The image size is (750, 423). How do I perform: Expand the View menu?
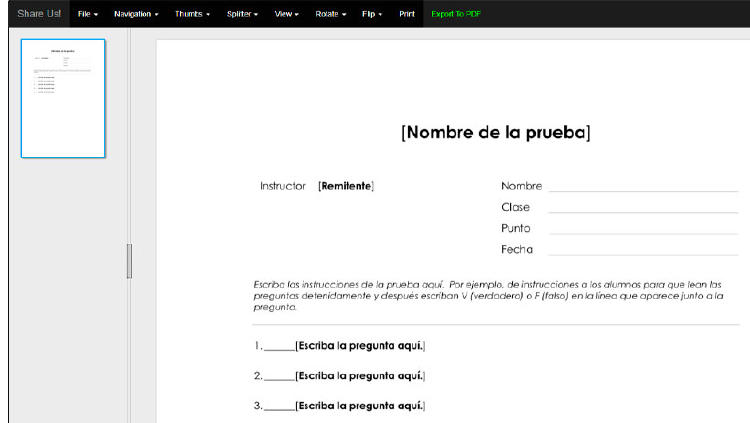287,14
